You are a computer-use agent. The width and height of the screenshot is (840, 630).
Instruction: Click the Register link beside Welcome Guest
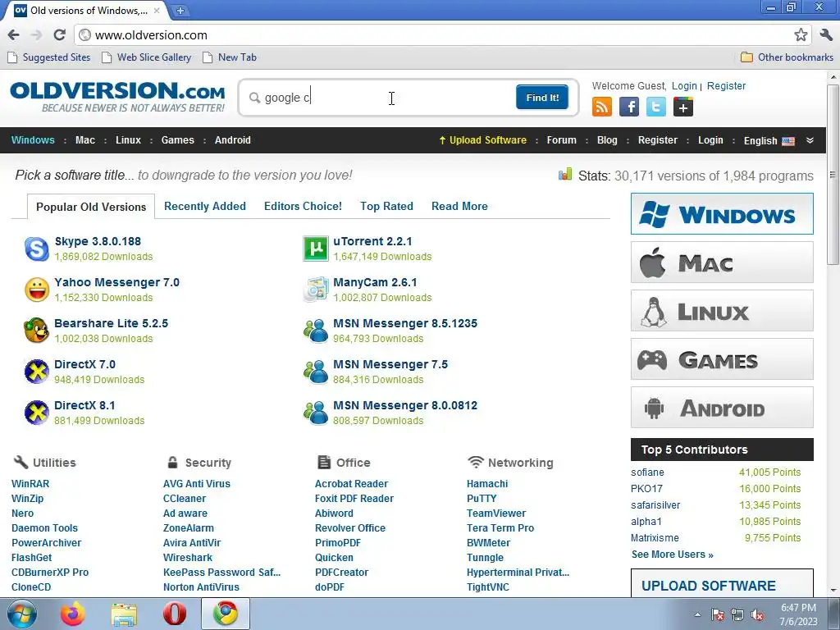(726, 85)
